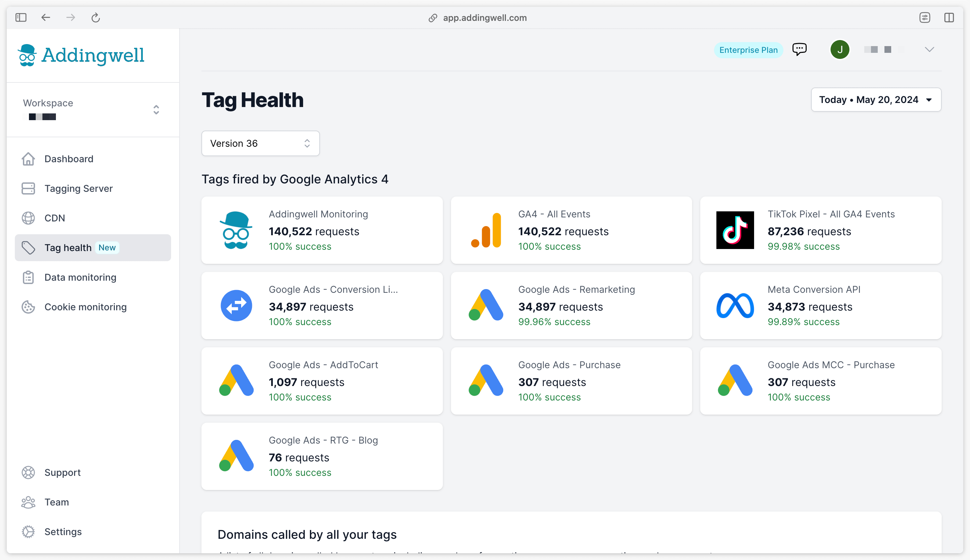Click the GA4 - All Events title
The height and width of the screenshot is (560, 970).
pos(554,214)
